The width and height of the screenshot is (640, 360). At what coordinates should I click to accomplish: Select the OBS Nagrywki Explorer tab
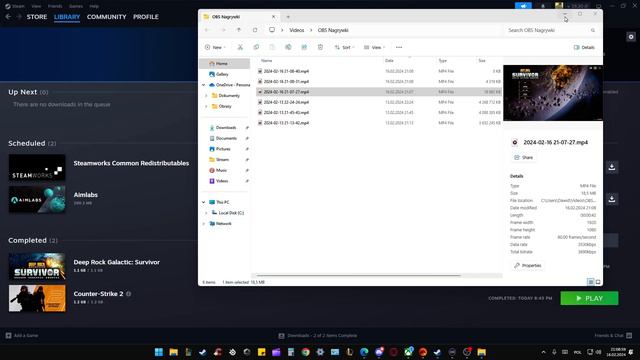[x=239, y=17]
